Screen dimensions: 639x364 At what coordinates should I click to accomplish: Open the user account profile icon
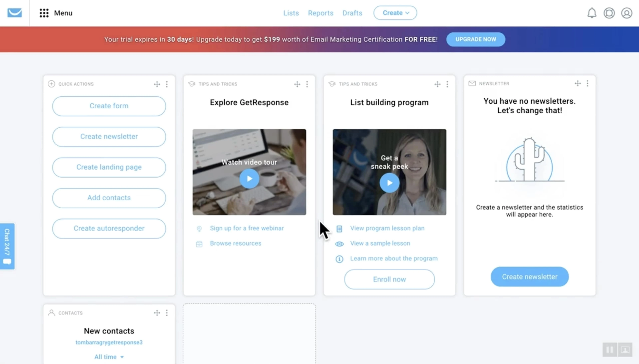627,13
